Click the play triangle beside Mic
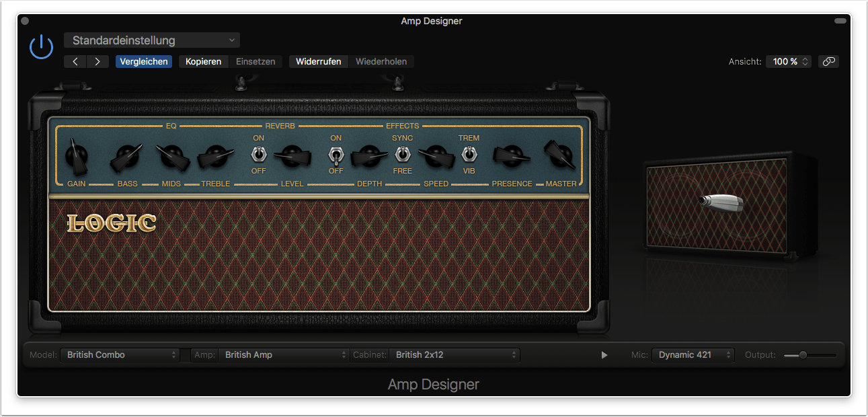 (x=604, y=355)
